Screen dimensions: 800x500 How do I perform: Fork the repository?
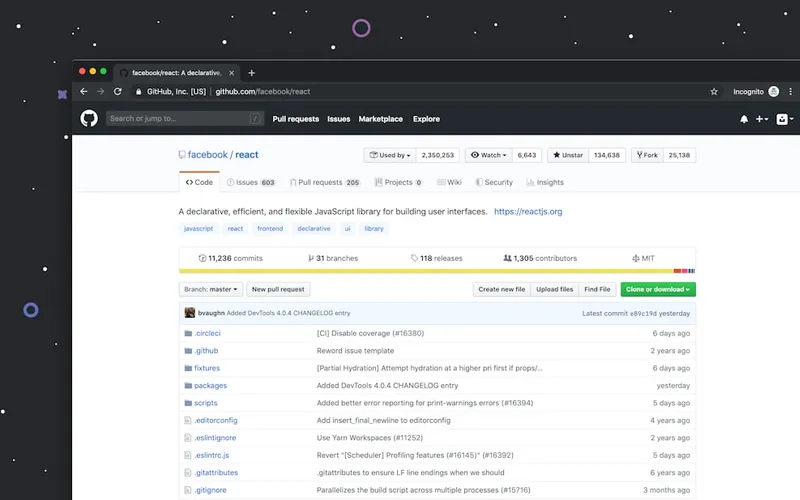coord(647,155)
